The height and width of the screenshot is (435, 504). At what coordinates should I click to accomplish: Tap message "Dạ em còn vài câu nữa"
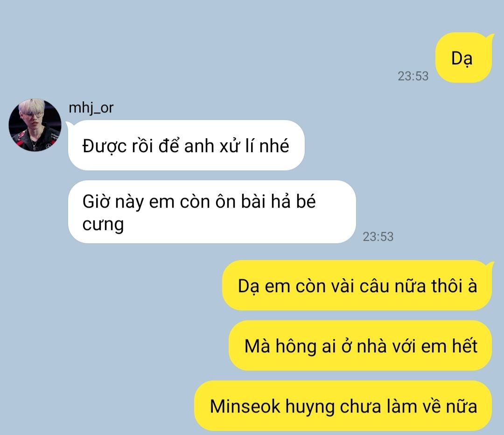pos(357,286)
